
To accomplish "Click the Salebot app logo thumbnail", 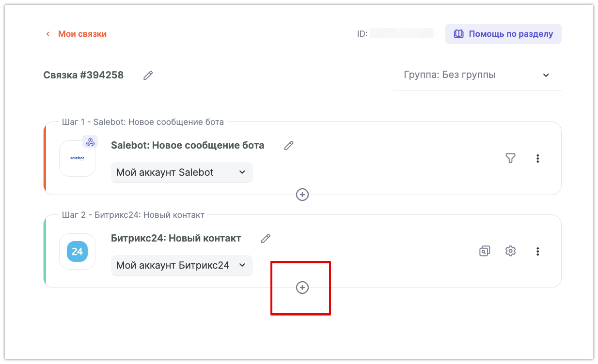I will pos(77,158).
